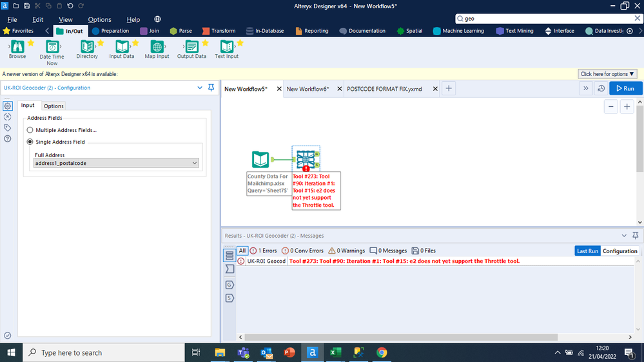Open the Full Address field dropdown
Screen dimensions: 644x362
point(116,163)
